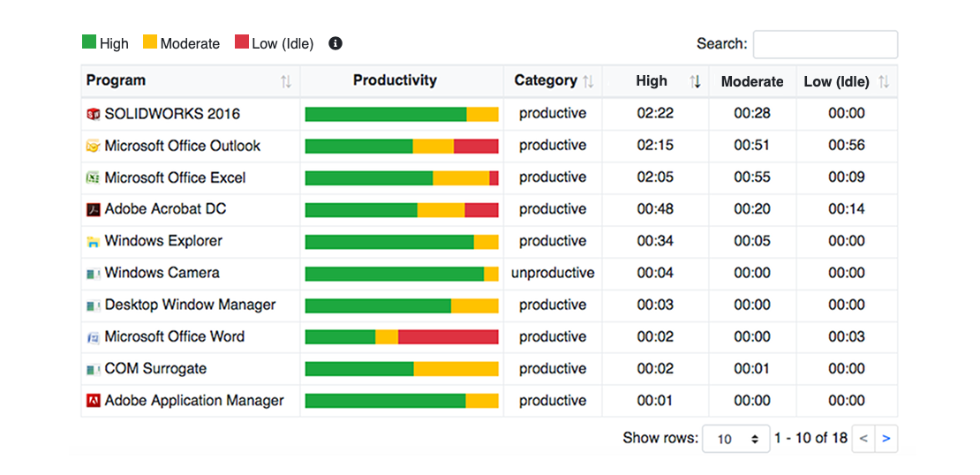Viewport: 980px width, 475px height.
Task: Click the 00:05 Moderate time value
Action: [752, 241]
